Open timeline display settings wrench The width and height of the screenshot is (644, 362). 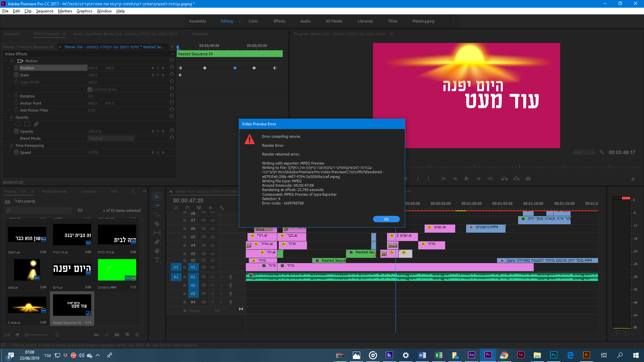click(x=221, y=208)
